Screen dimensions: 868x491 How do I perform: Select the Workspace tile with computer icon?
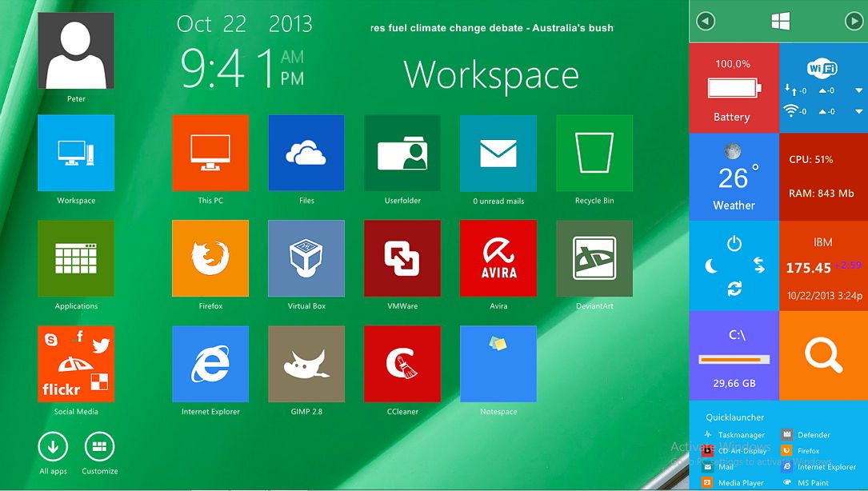coord(76,153)
